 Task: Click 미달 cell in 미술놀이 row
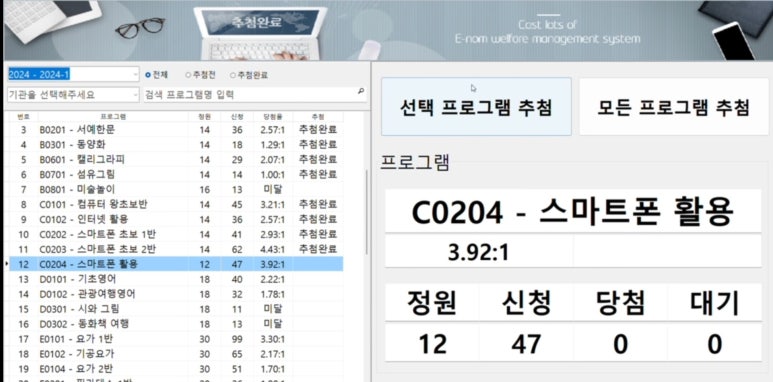[x=273, y=189]
